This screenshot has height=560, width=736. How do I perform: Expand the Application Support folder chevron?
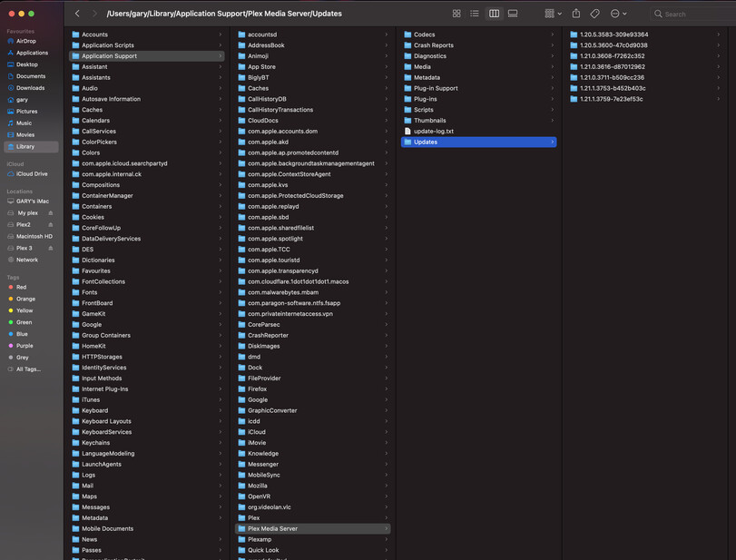coord(221,56)
